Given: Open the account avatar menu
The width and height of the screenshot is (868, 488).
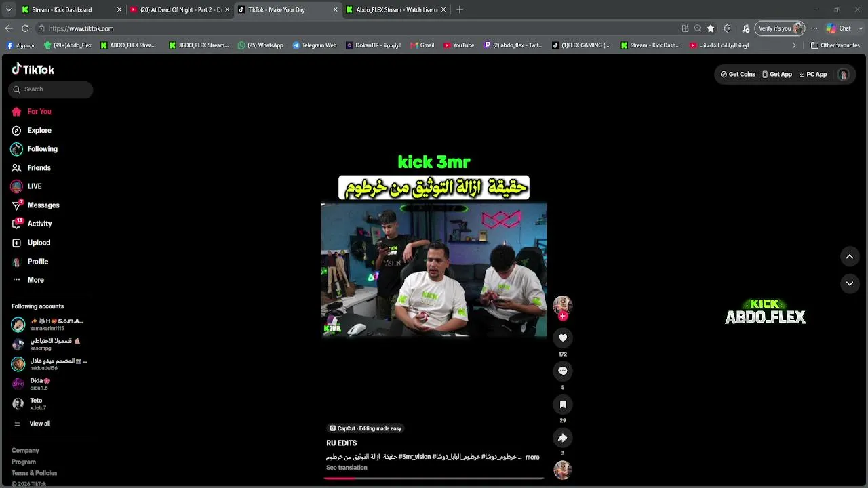Looking at the screenshot, I should [843, 75].
